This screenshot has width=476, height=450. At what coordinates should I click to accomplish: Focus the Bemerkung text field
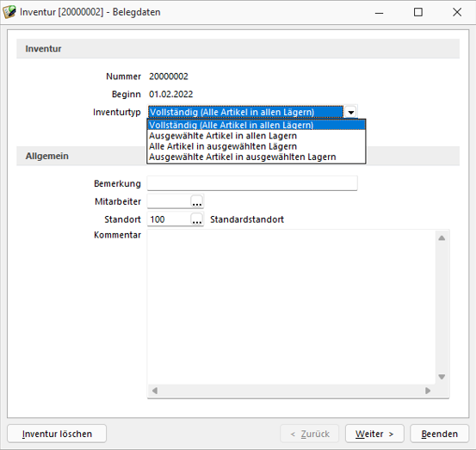pos(252,183)
